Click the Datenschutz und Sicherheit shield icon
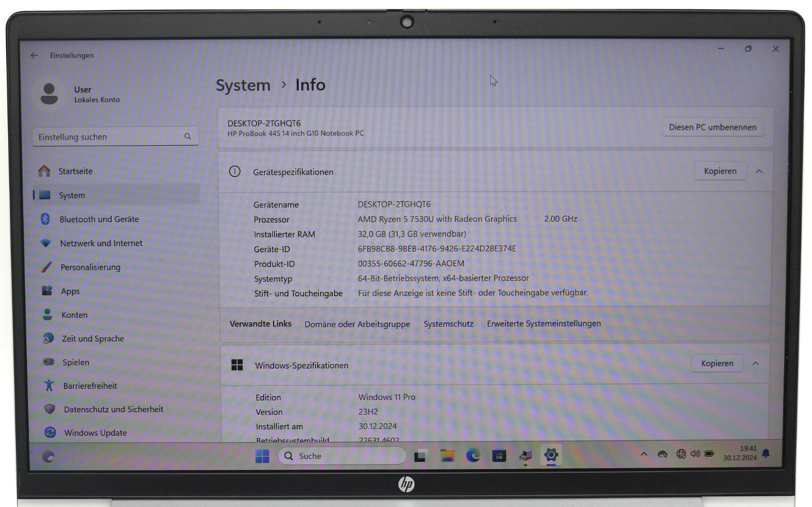This screenshot has width=812, height=507. [x=49, y=409]
